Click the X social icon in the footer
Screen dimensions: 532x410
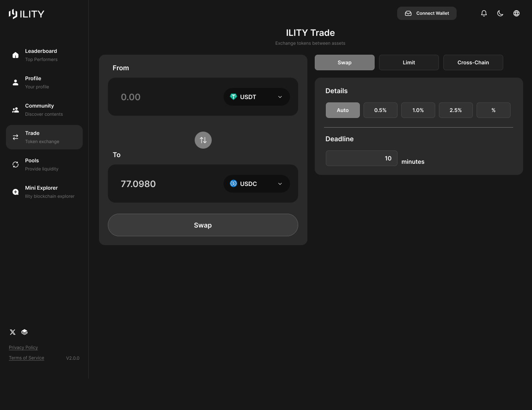pos(13,332)
